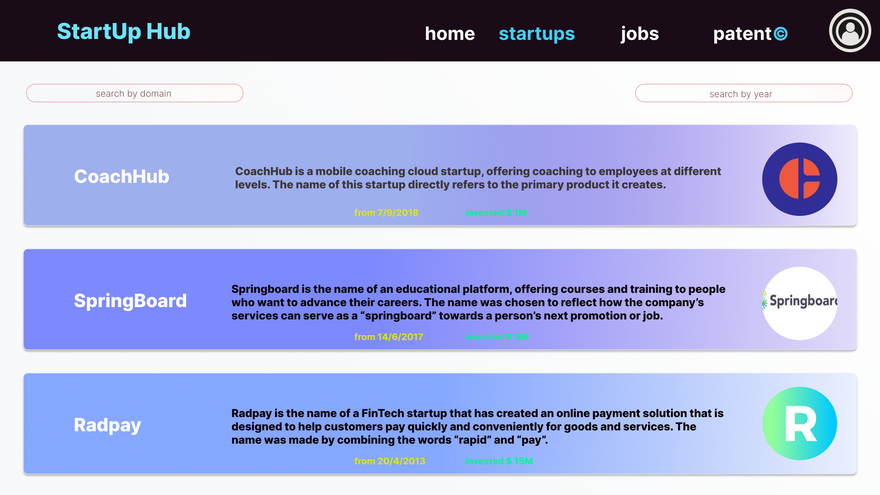Click the CoachHub description text
Viewport: 880px width, 495px height.
pos(478,178)
